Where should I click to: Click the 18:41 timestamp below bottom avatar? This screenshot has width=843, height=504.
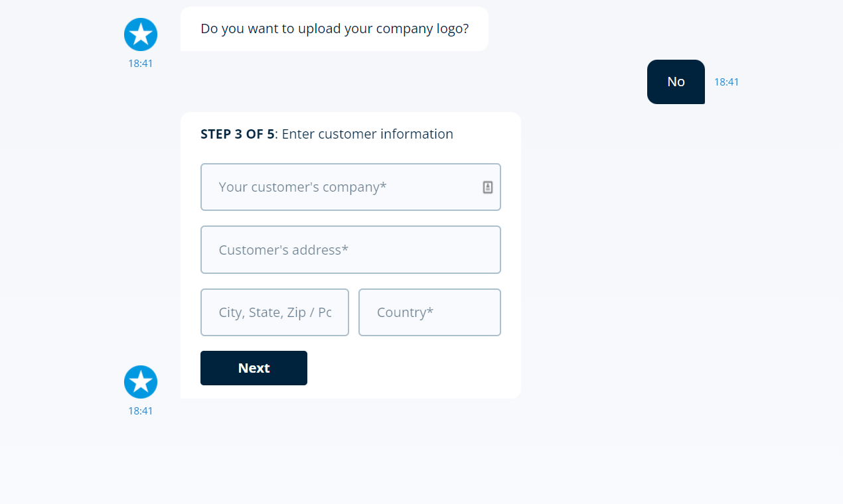point(141,410)
